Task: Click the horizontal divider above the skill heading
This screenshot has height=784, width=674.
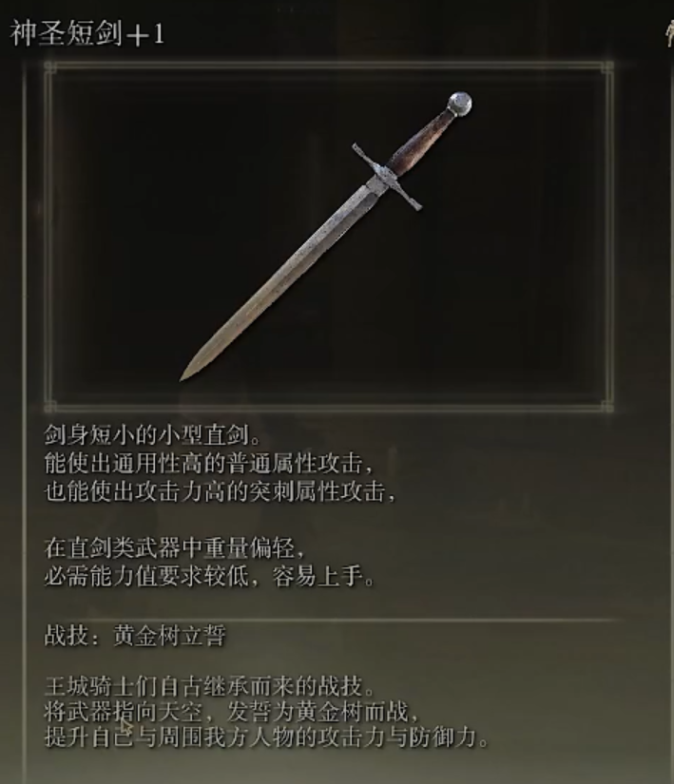Action: (x=334, y=620)
